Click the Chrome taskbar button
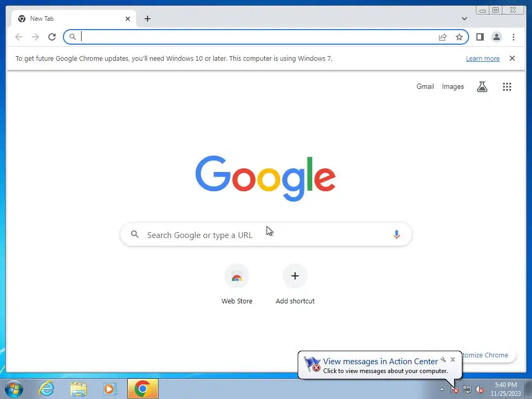532x399 pixels. click(143, 389)
